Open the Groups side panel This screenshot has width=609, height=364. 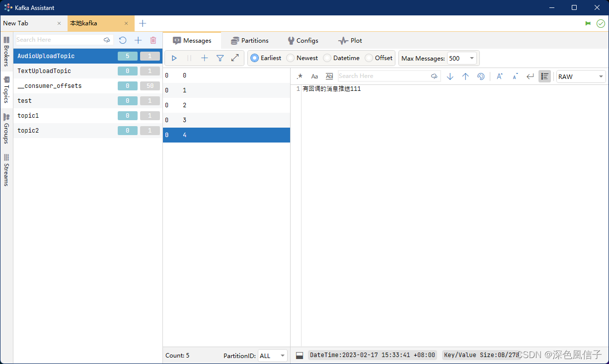6,128
